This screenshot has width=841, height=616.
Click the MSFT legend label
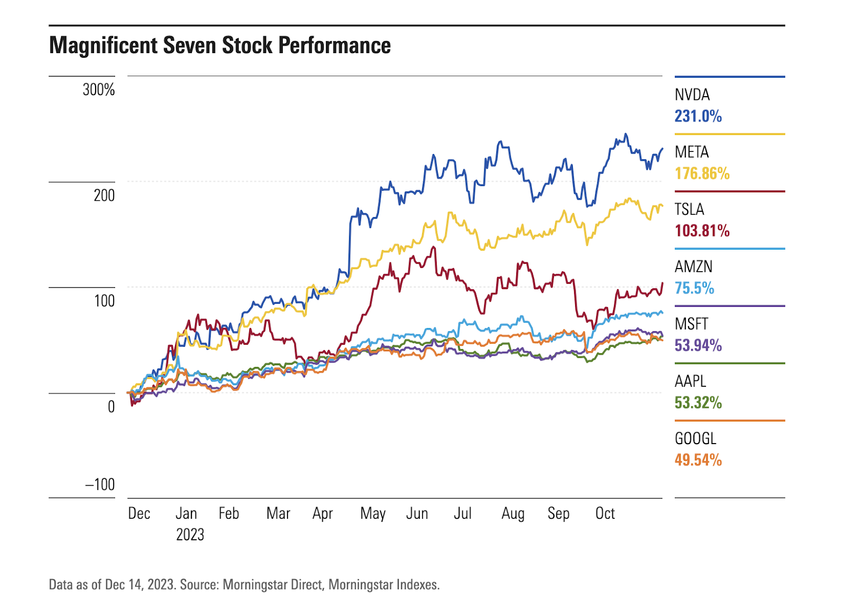coord(691,324)
